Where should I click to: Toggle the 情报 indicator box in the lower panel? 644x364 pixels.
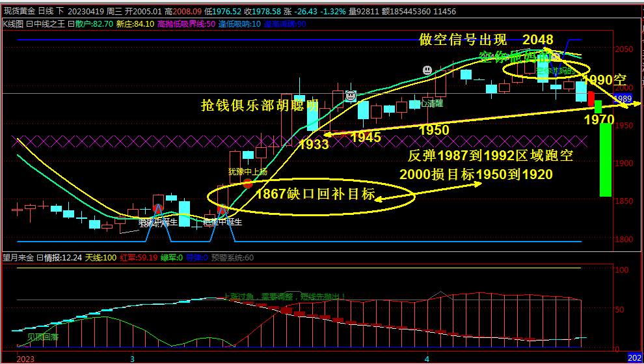pos(41,258)
